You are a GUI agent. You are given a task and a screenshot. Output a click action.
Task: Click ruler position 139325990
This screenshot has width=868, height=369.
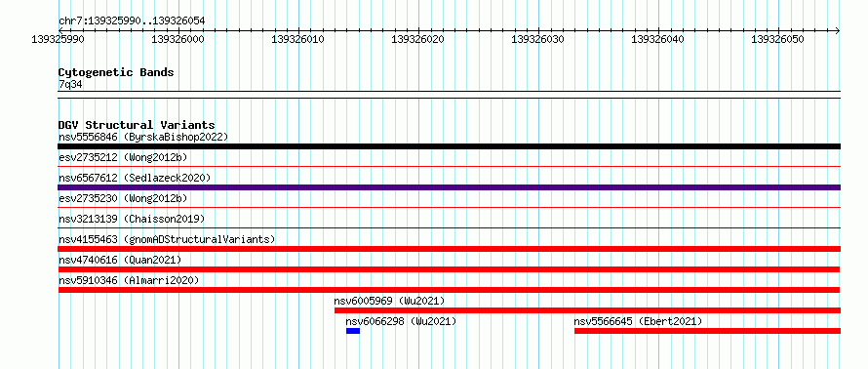coord(59,39)
